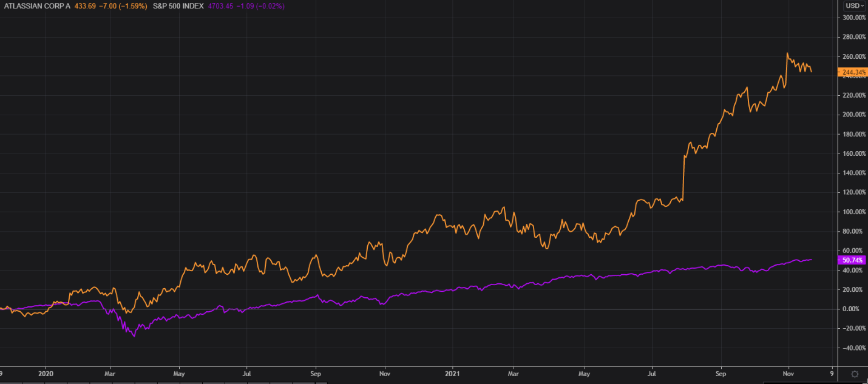
Task: Click the lowest dip of the purple S&P line
Action: (134, 335)
